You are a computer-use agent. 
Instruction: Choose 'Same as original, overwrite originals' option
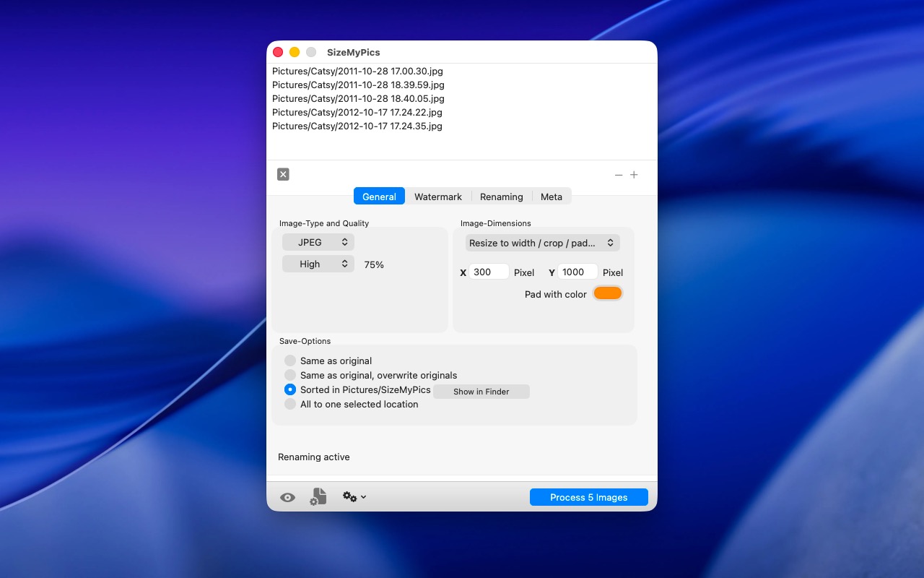[290, 375]
